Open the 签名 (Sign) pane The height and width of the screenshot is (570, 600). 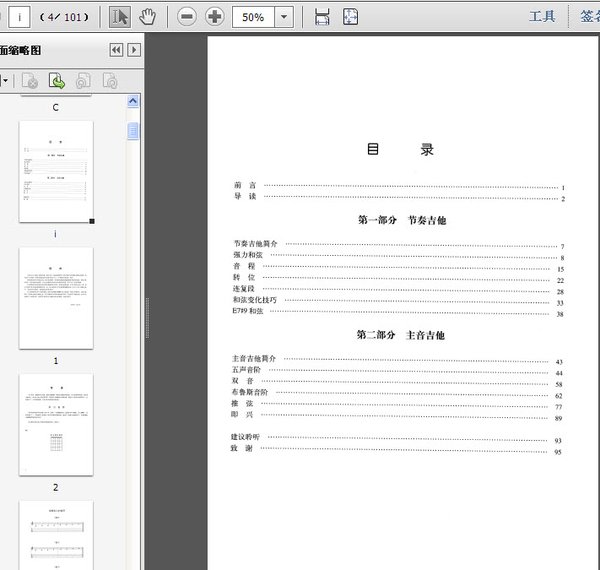[x=589, y=17]
